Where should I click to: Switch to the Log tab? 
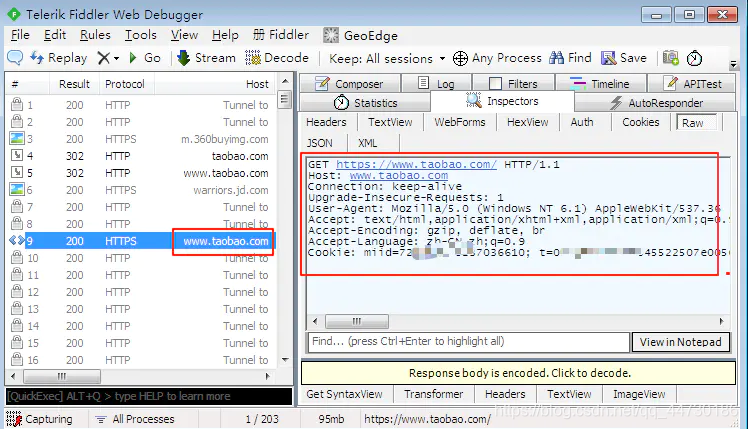click(436, 84)
